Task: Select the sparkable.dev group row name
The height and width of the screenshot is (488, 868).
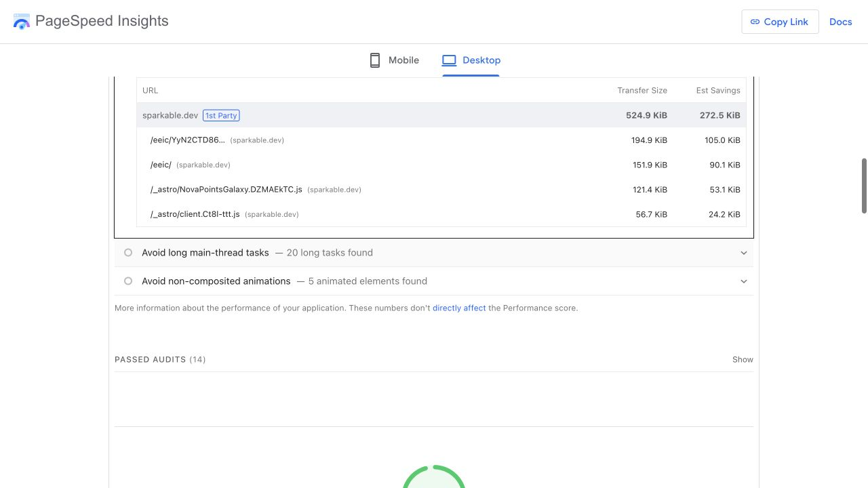Action: (170, 115)
